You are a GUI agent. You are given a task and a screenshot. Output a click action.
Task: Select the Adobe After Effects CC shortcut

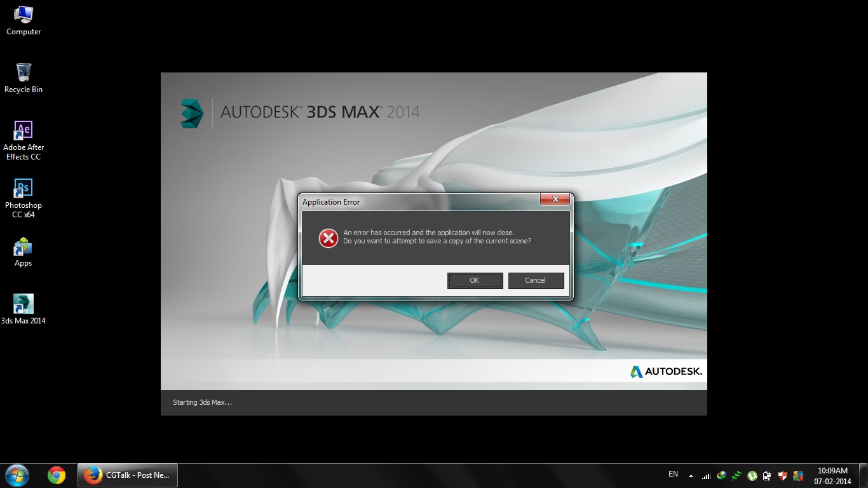coord(24,140)
